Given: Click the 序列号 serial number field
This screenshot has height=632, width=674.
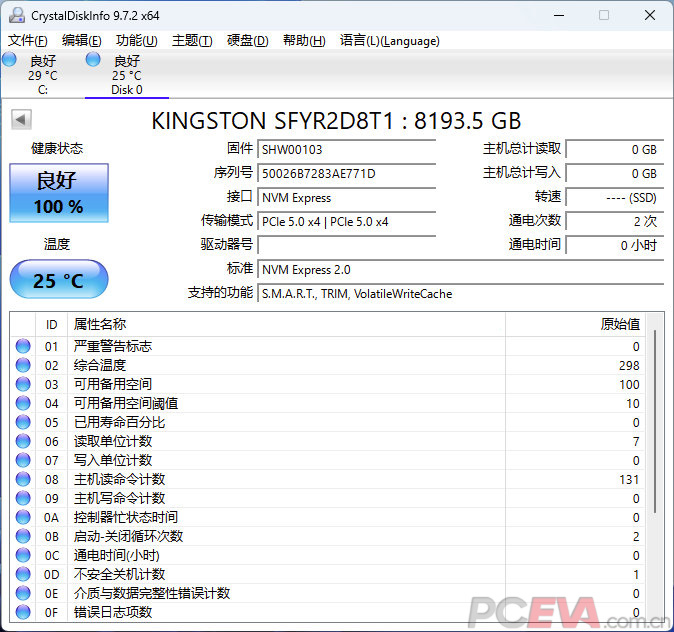Looking at the screenshot, I should pos(346,173).
